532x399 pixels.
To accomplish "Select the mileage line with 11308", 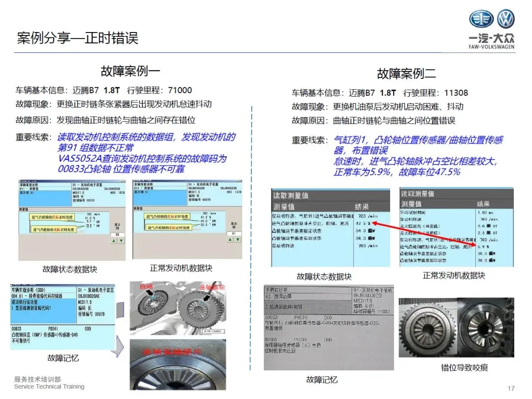I will point(380,93).
